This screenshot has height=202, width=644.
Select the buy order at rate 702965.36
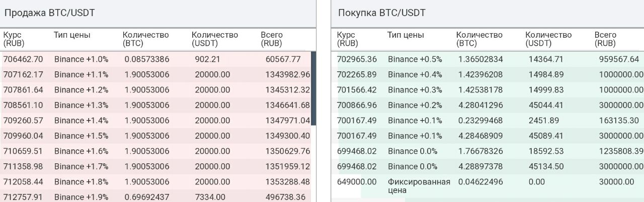488,59
